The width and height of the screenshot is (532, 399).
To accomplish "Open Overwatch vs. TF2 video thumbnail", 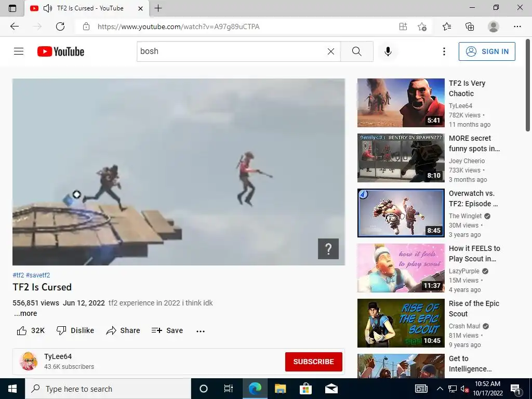I will click(401, 212).
